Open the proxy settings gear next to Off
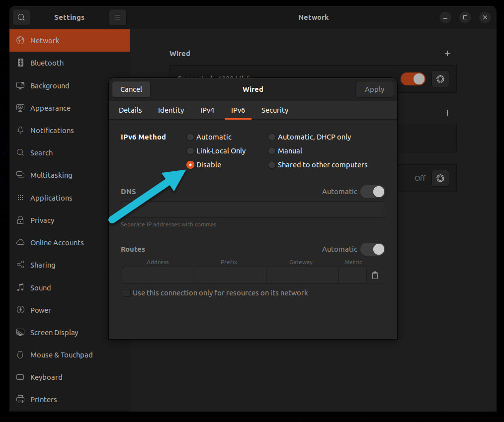This screenshot has height=422, width=504. (x=440, y=178)
